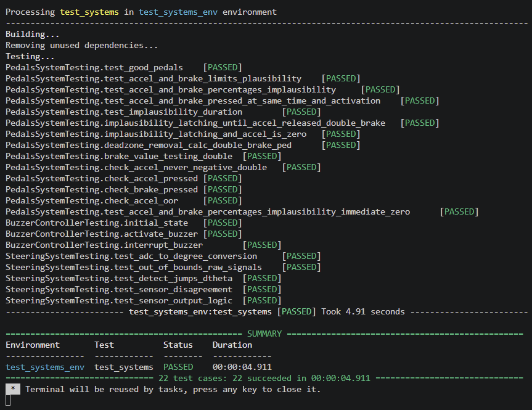
Task: Select 'BuzzerControllerTesting.initial_state' test
Action: (x=97, y=223)
